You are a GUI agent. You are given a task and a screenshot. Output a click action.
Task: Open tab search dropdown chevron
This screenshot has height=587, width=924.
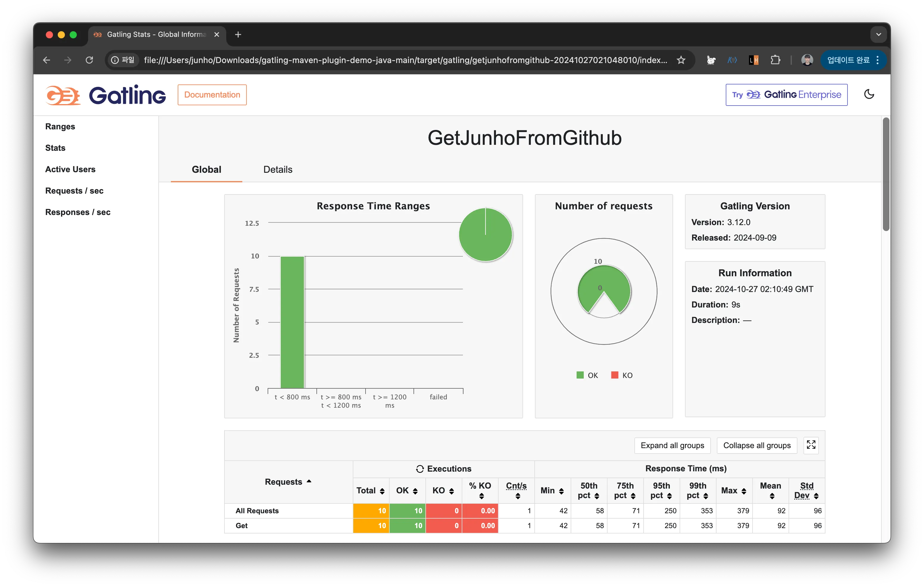878,34
